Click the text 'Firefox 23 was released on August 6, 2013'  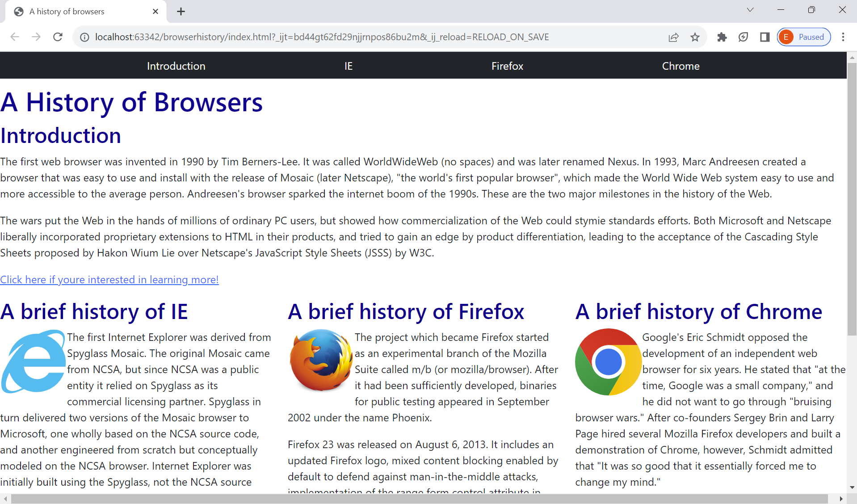coord(387,445)
